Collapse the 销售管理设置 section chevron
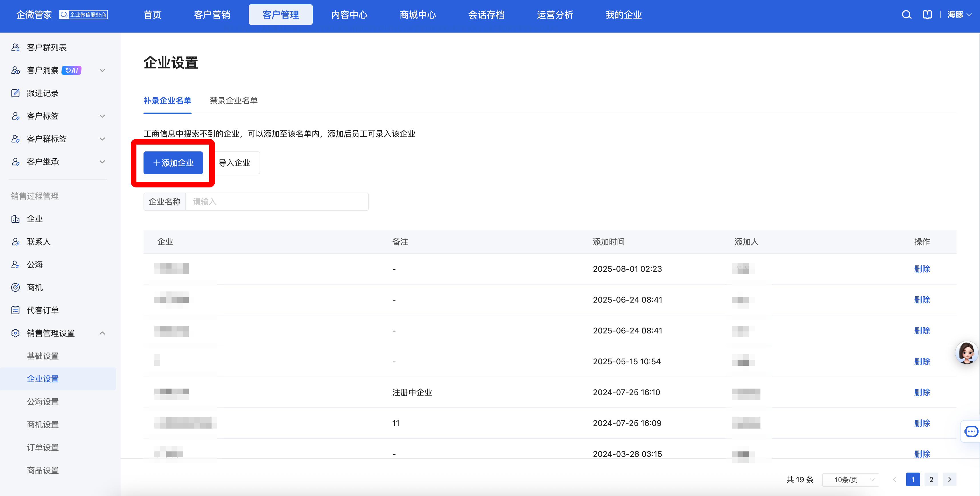Screen dimensions: 980x496 102,333
